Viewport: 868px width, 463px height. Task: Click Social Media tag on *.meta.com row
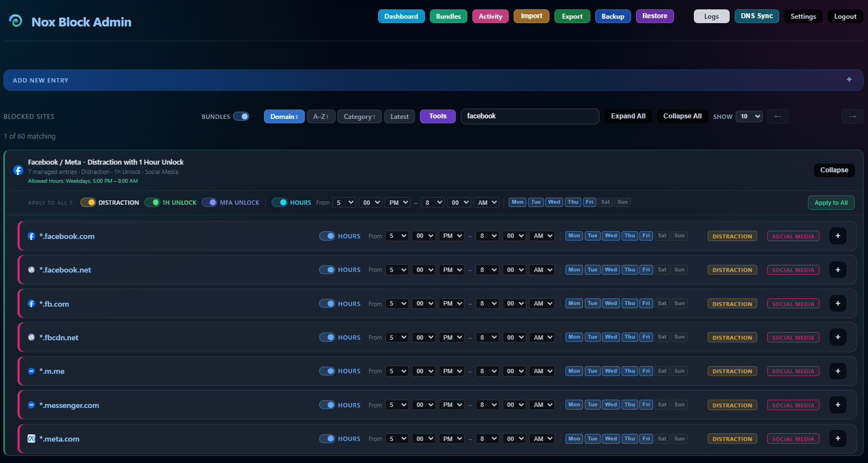coord(793,439)
